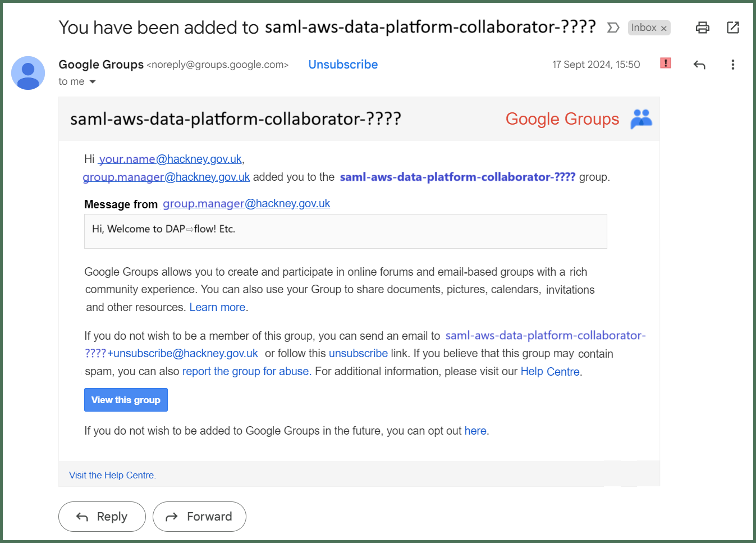Open the three-dot more options menu
The image size is (756, 543).
point(732,65)
